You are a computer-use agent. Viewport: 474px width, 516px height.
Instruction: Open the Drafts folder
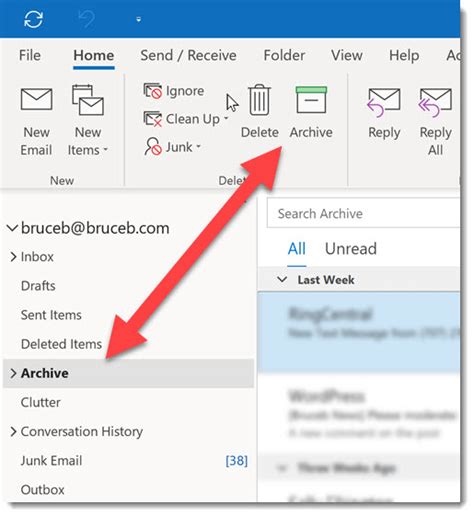[x=38, y=286]
